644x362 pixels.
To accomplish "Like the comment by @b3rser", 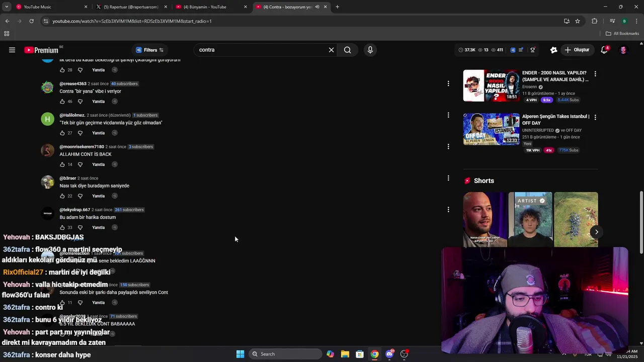I will pyautogui.click(x=62, y=196).
